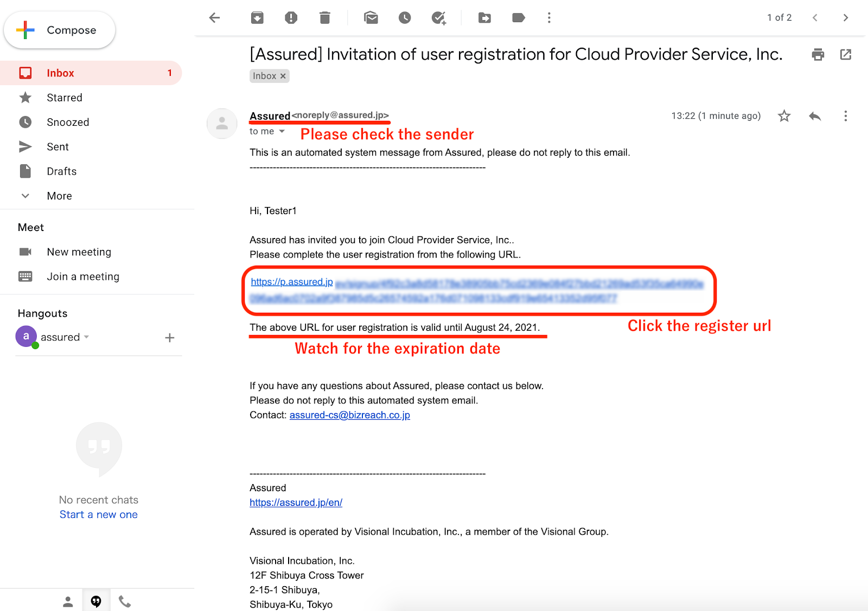Expand recipient details next to 'to me'
868x611 pixels.
tap(282, 132)
